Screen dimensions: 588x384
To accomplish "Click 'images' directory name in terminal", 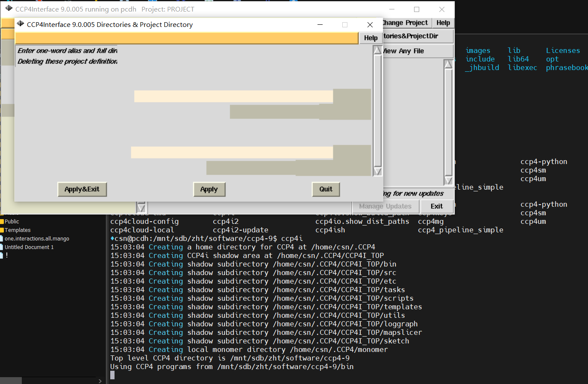I will pos(478,50).
